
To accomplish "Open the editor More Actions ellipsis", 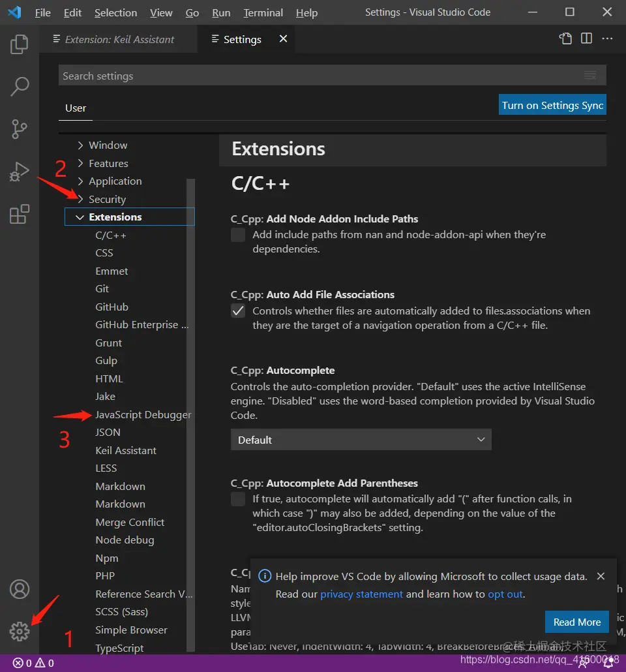I will (x=607, y=38).
